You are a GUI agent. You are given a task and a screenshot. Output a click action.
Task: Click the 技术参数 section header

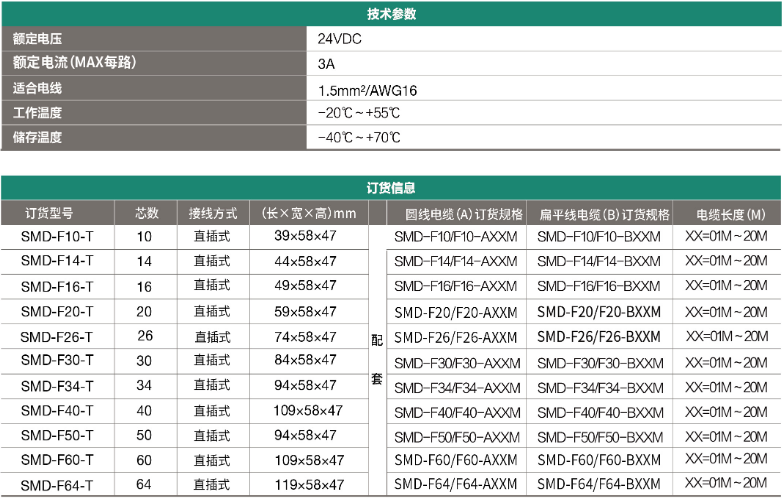coord(391,14)
